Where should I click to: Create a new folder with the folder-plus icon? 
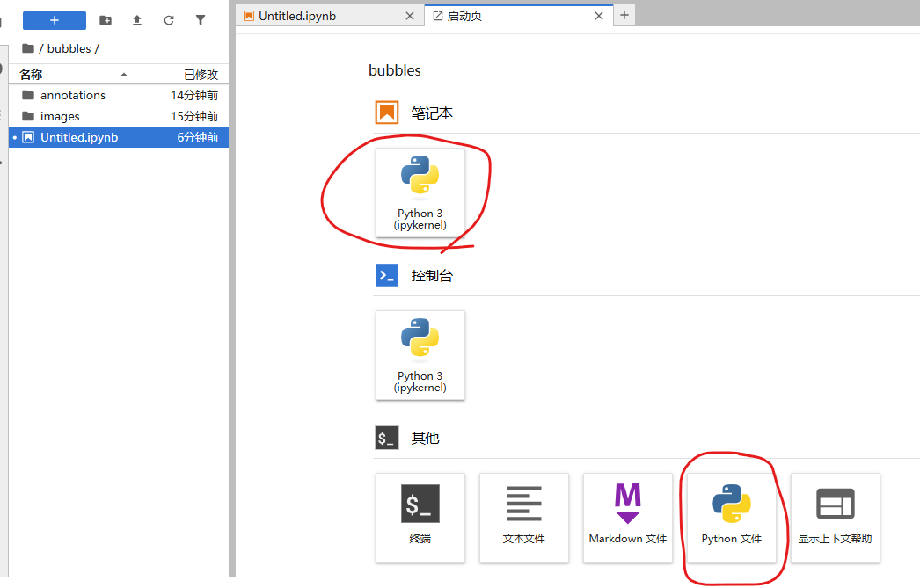106,20
